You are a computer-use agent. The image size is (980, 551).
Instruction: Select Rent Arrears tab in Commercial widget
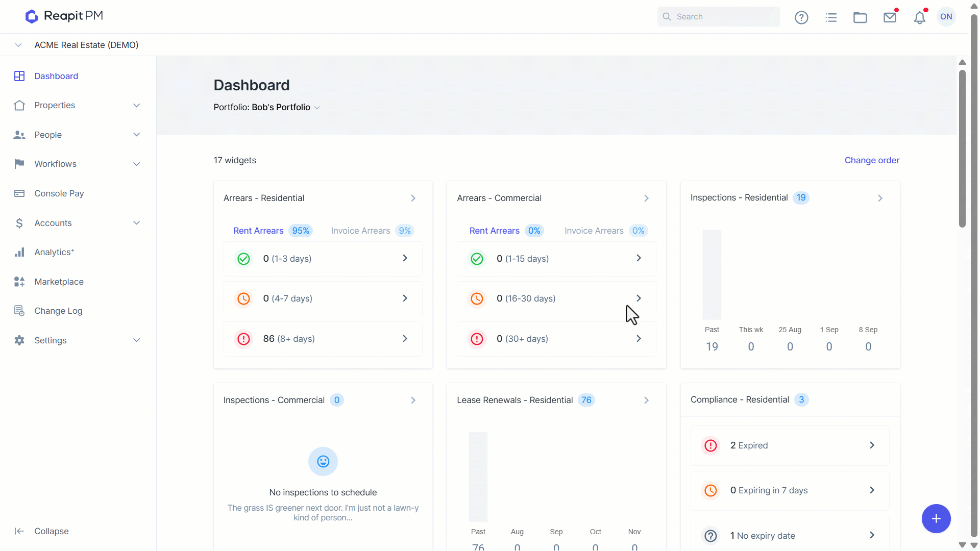pos(506,231)
